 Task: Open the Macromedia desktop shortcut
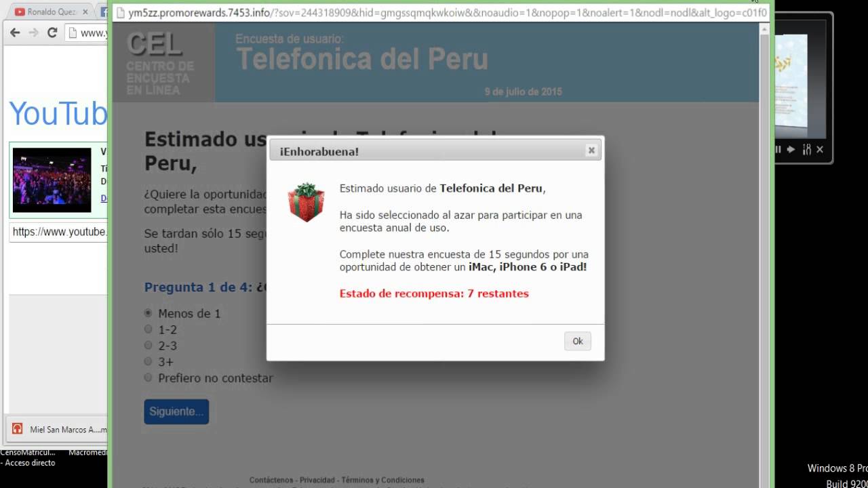pos(88,453)
